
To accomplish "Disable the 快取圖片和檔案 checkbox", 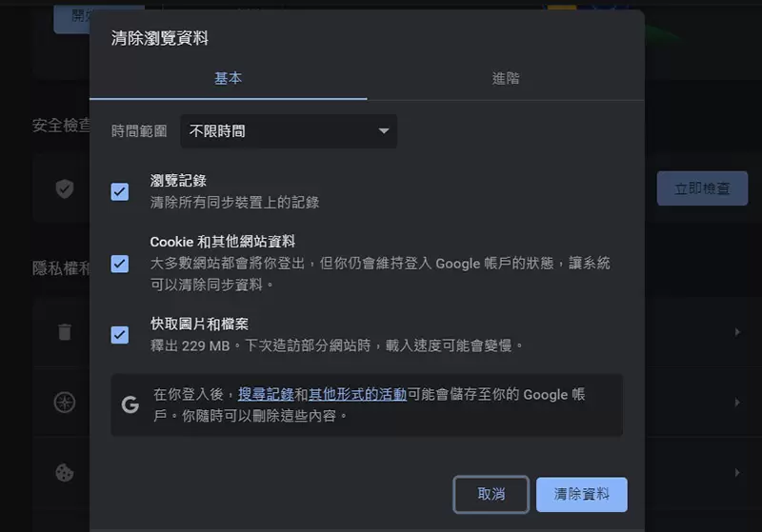I will [x=120, y=334].
